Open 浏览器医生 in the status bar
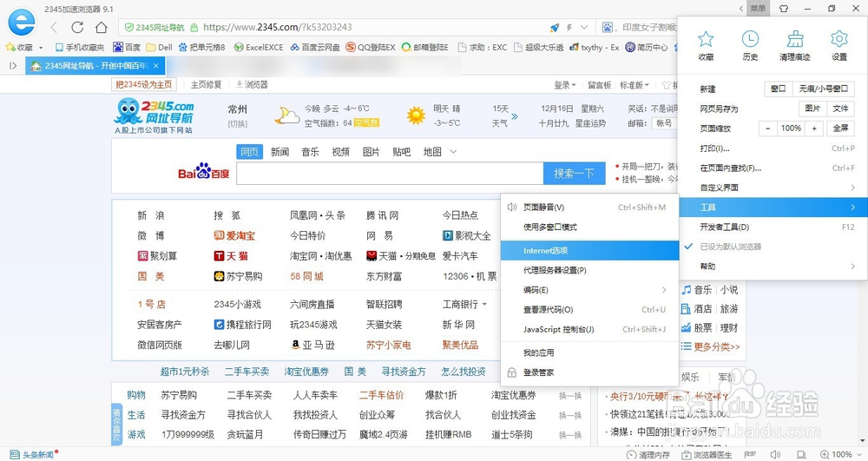Viewport: 868px width, 461px height. [x=707, y=455]
